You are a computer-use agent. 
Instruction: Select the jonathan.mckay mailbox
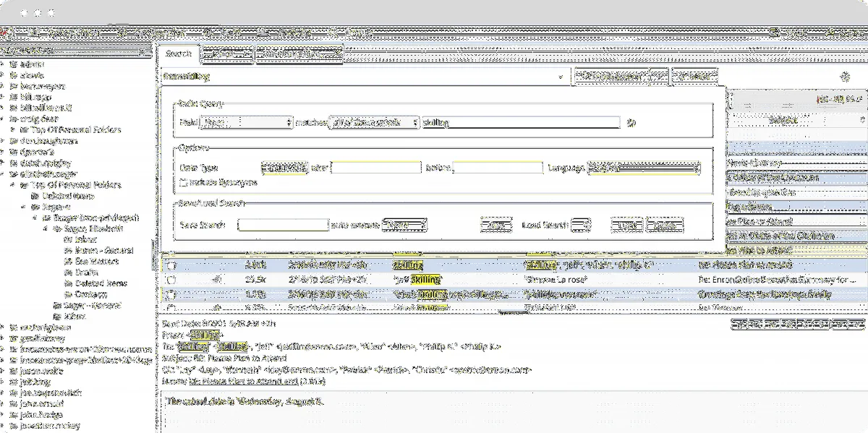pos(49,426)
